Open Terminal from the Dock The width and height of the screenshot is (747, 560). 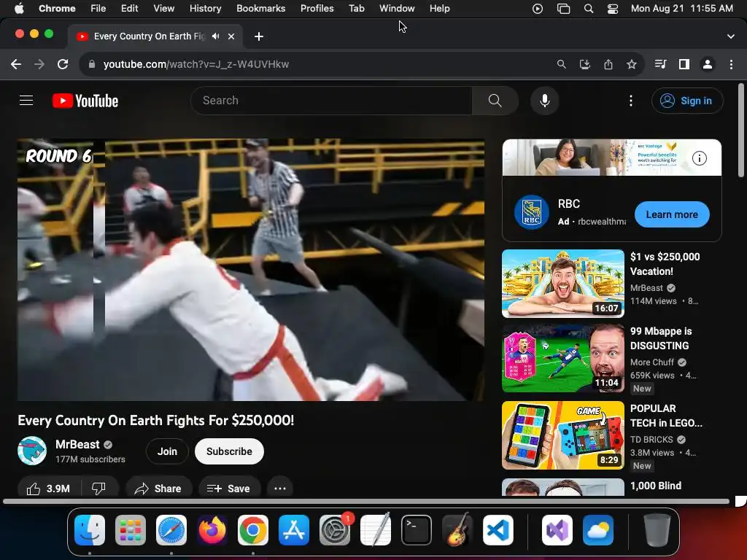(x=417, y=530)
